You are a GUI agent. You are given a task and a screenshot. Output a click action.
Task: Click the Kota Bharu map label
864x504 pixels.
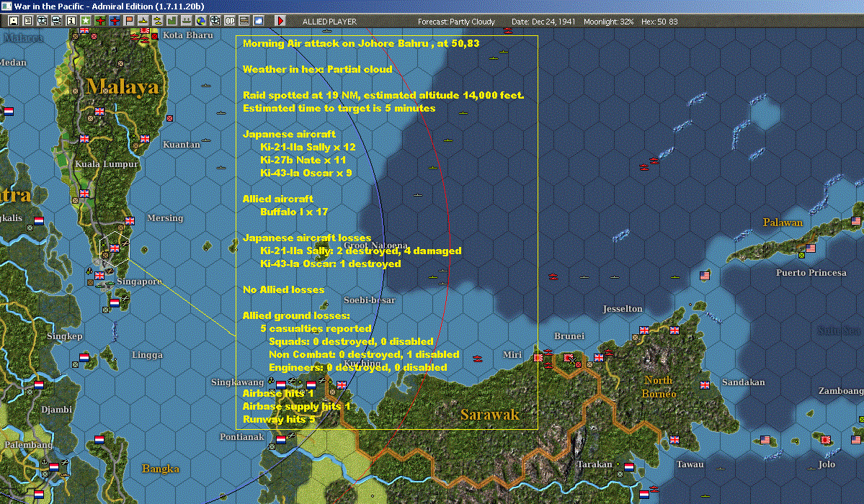pos(188,35)
